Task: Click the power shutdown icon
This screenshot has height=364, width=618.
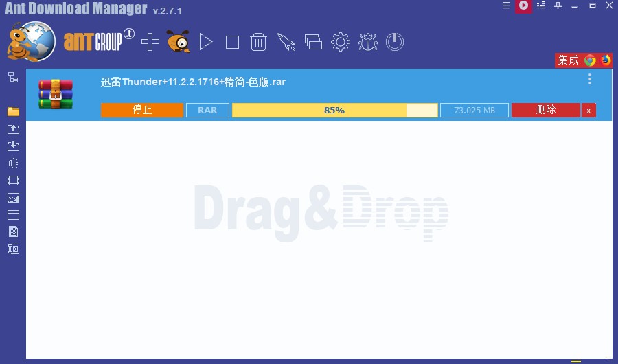Action: (x=395, y=42)
